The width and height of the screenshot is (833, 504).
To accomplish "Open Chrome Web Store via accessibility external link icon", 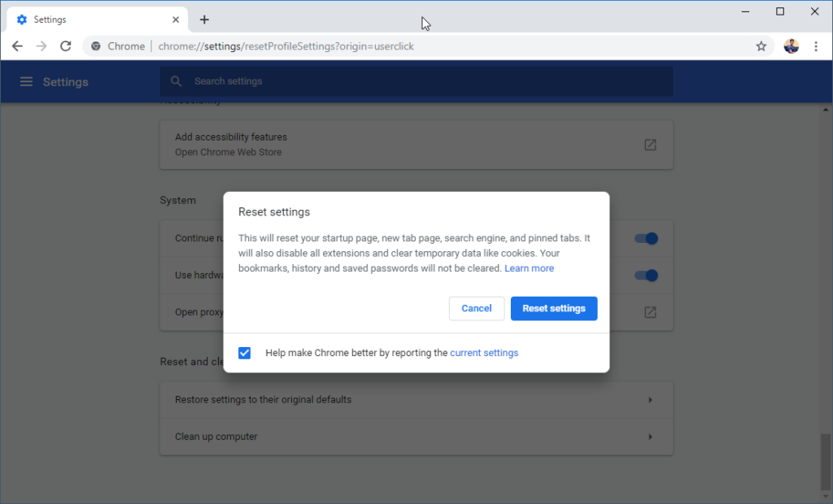I will [650, 144].
